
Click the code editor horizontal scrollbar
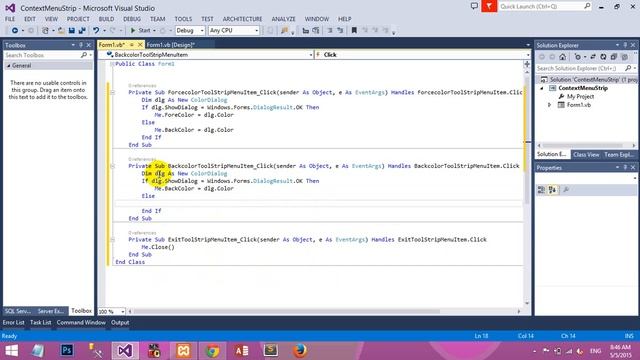click(286, 311)
